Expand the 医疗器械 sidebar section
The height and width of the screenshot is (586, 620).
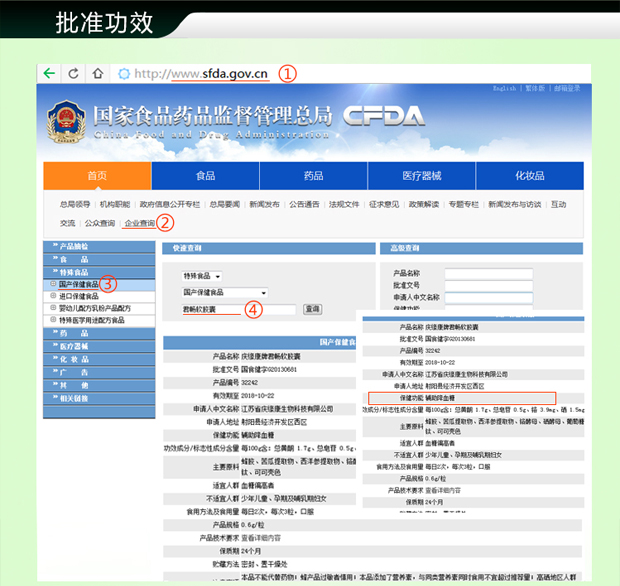coord(99,346)
